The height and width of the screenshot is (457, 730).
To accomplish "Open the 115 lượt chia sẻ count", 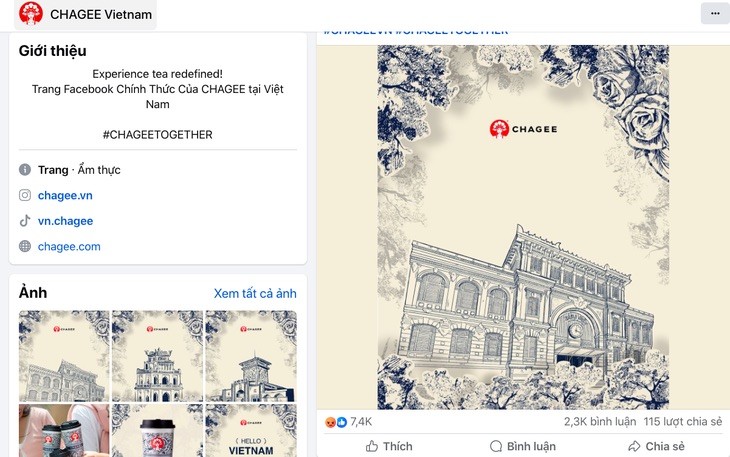I will click(683, 422).
